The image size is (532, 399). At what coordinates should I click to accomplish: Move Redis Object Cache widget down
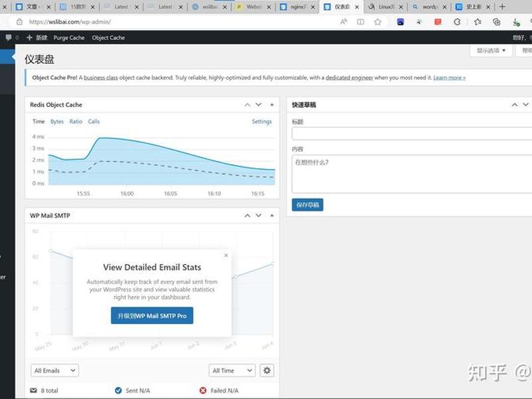[259, 104]
